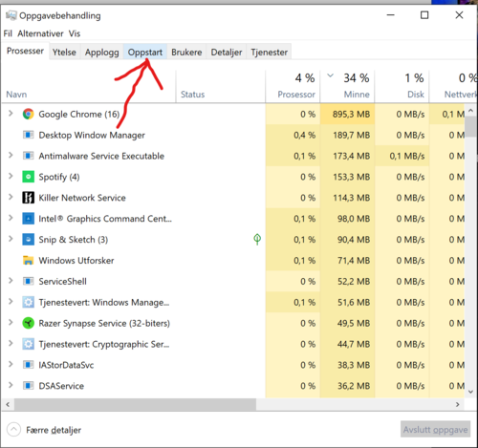Image resolution: width=478 pixels, height=448 pixels.
Task: Expand the IAStorDataSvc row
Action: [11, 364]
